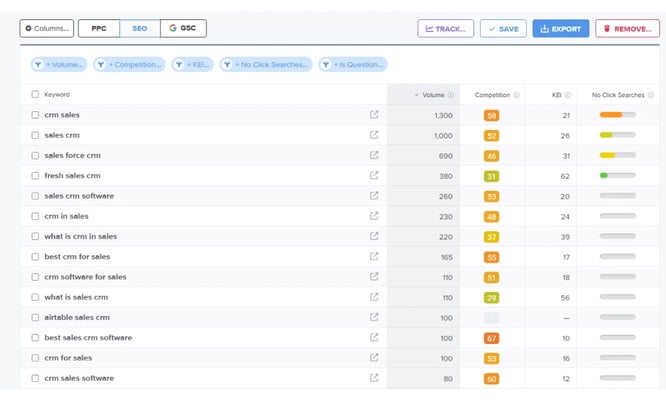Open external link for 'crm in sales'
Viewport: 666px width, 400px height.
click(x=374, y=216)
